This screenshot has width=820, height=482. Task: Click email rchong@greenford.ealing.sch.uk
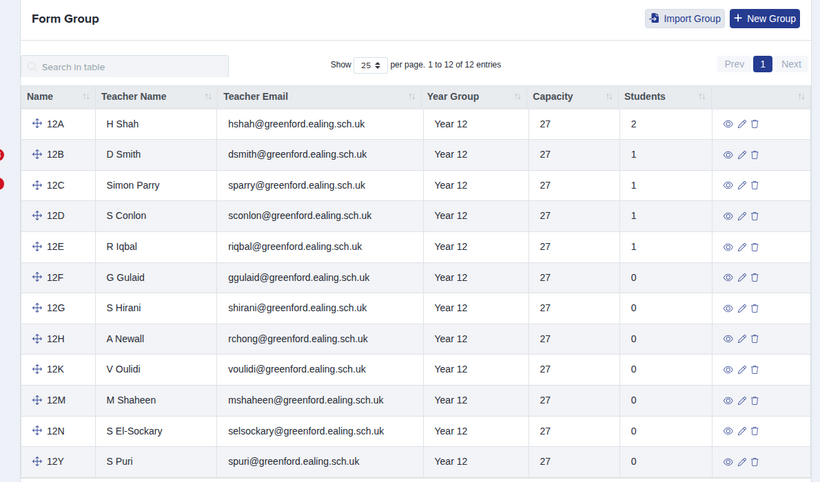(298, 339)
